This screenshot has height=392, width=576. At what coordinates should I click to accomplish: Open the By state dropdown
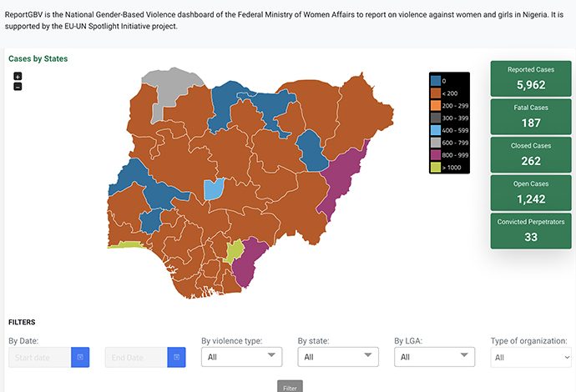(x=338, y=357)
